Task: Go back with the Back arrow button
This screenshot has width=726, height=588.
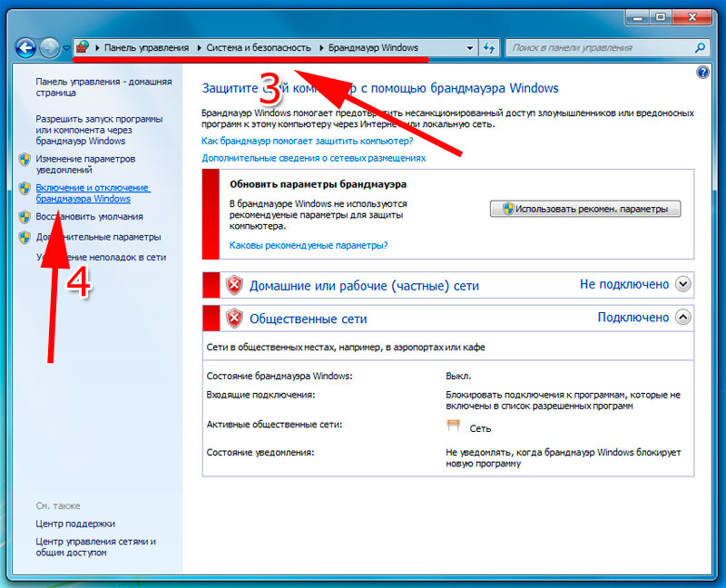Action: click(26, 48)
